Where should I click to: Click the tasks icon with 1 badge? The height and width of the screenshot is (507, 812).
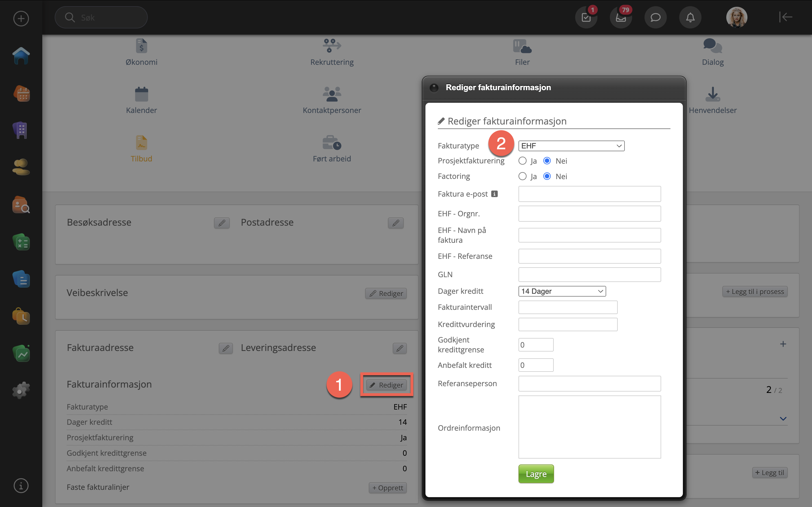click(586, 17)
